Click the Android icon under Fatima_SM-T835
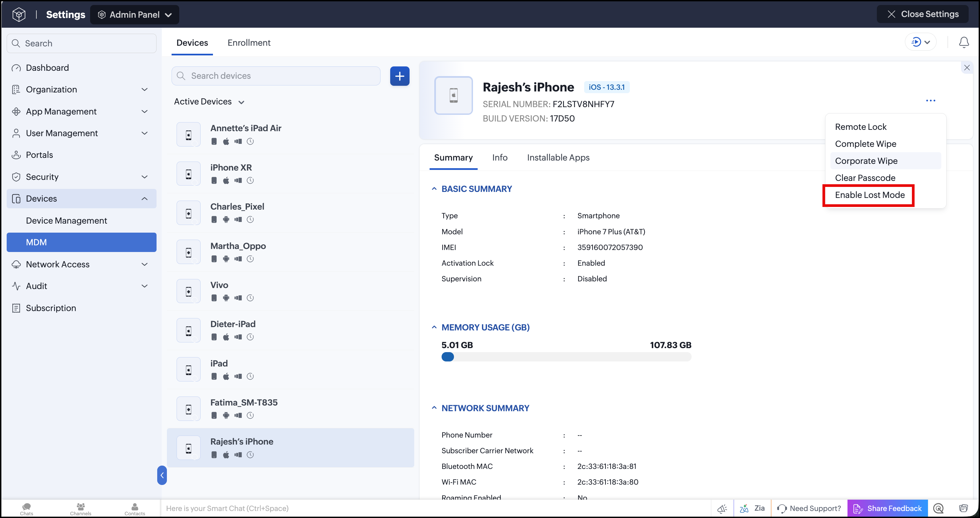 [226, 416]
